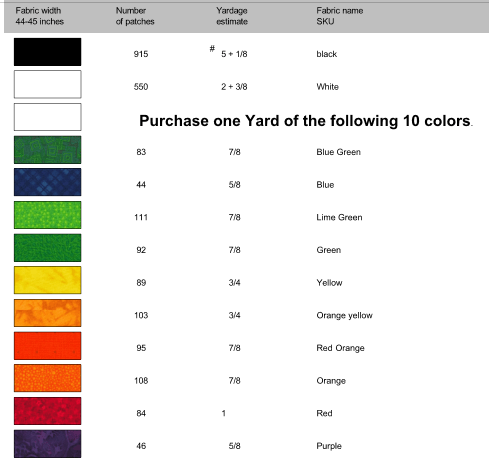The image size is (489, 464).
Task: Pick the Lime Green fabric swatch
Action: [47, 215]
